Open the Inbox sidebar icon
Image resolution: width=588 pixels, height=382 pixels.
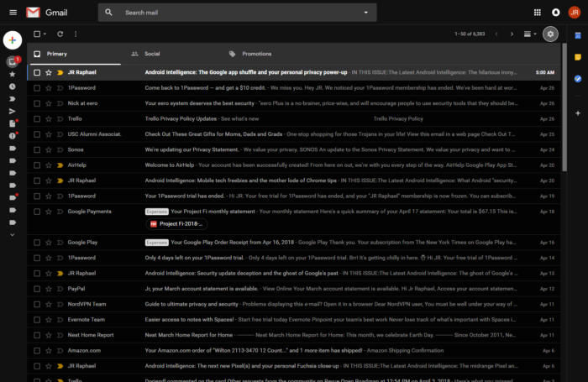(x=13, y=61)
